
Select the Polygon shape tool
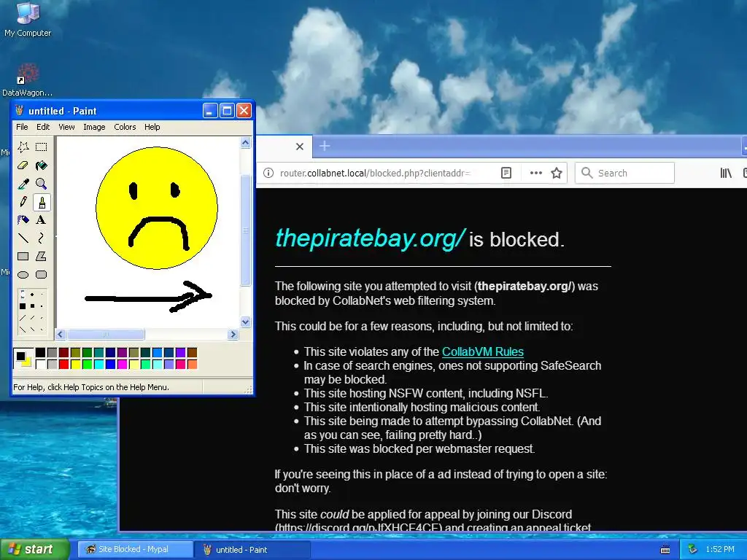coord(42,256)
